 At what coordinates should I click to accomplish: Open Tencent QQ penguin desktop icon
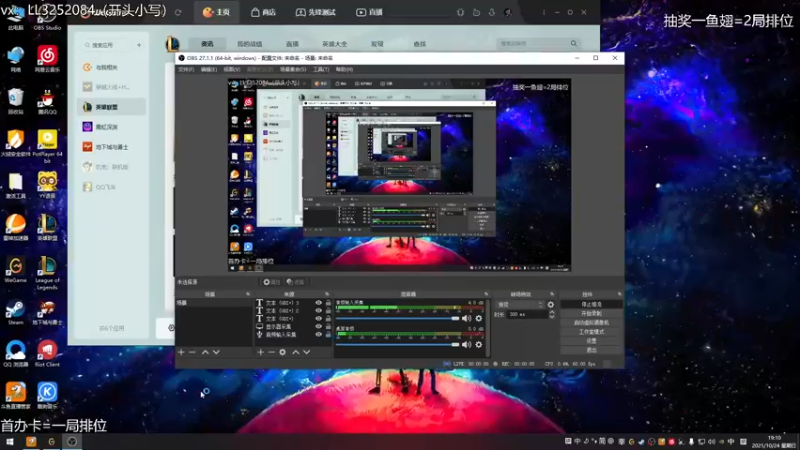pos(47,102)
